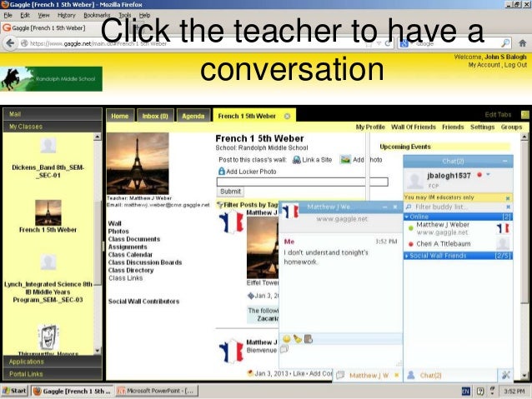Open the My Profile link

[370, 127]
